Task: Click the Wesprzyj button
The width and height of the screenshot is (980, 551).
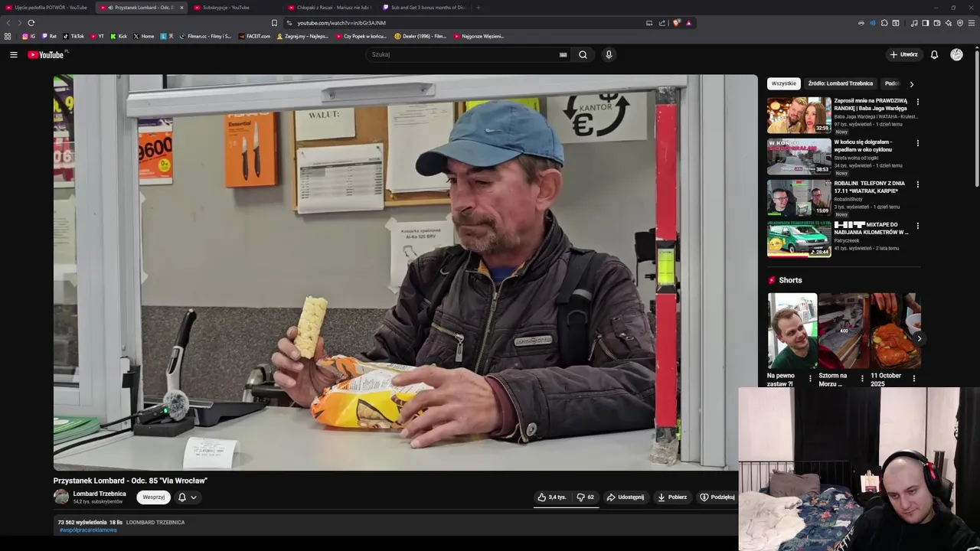Action: click(x=153, y=497)
